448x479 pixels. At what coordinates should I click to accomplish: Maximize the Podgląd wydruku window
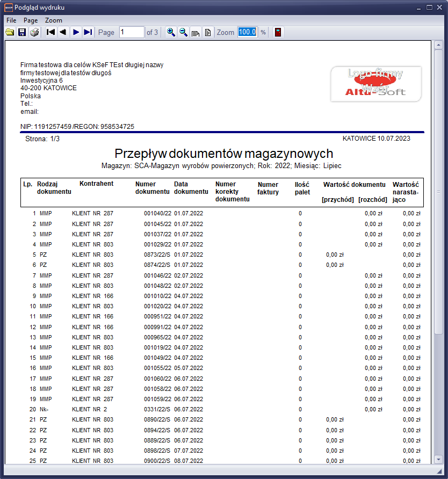[430, 8]
